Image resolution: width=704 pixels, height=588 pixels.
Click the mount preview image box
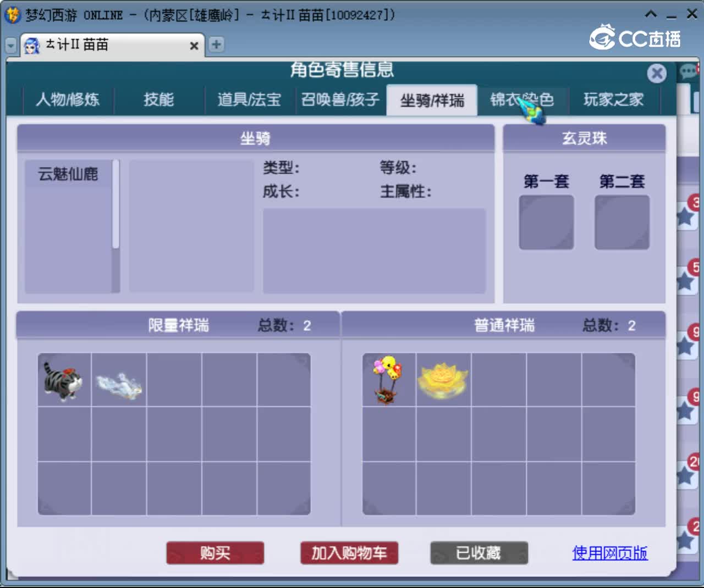191,226
